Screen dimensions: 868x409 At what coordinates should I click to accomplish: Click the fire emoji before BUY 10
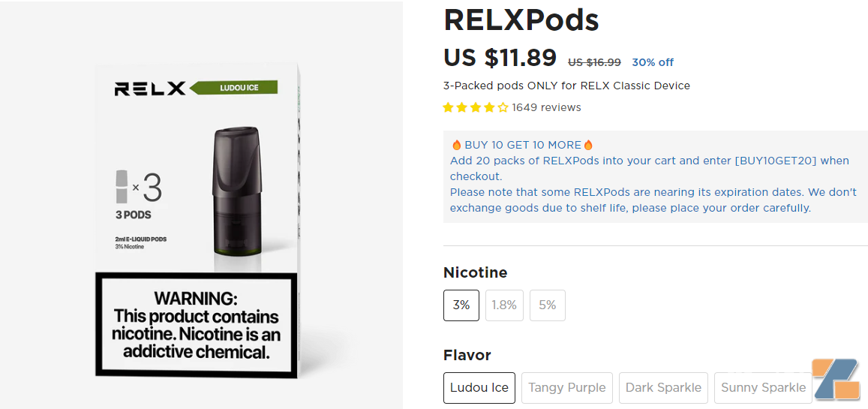(456, 145)
